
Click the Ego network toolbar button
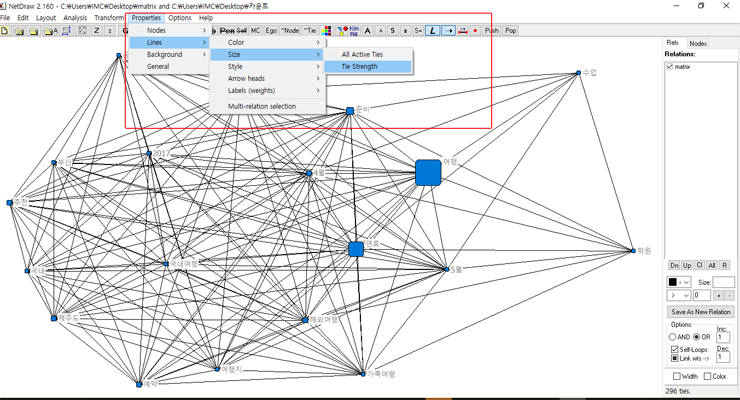271,31
